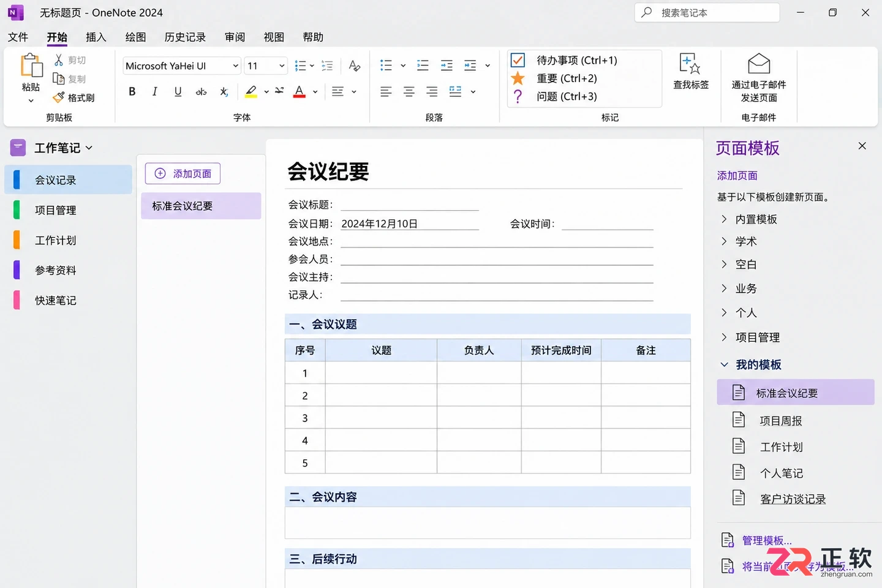This screenshot has height=588, width=882.
Task: Decrease indent in paragraph group
Action: pos(447,66)
